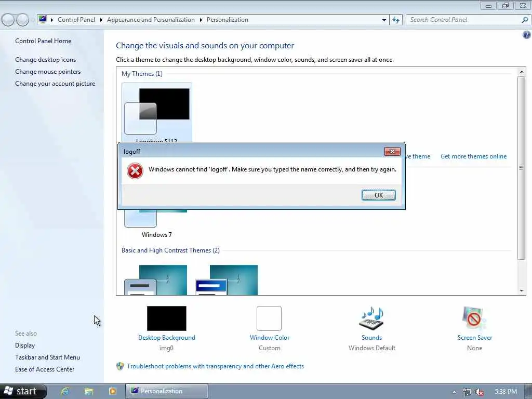Click the refresh button beside address bar

pyautogui.click(x=396, y=20)
